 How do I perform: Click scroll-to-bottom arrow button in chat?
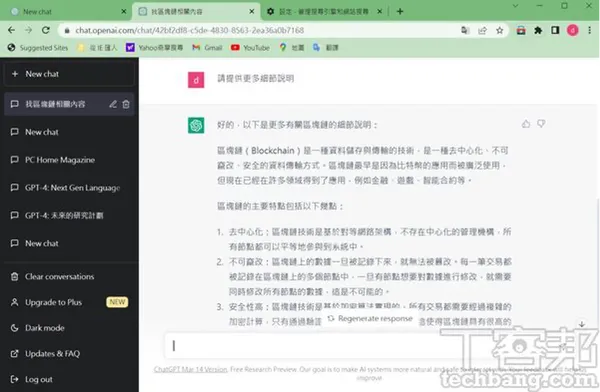(x=582, y=324)
